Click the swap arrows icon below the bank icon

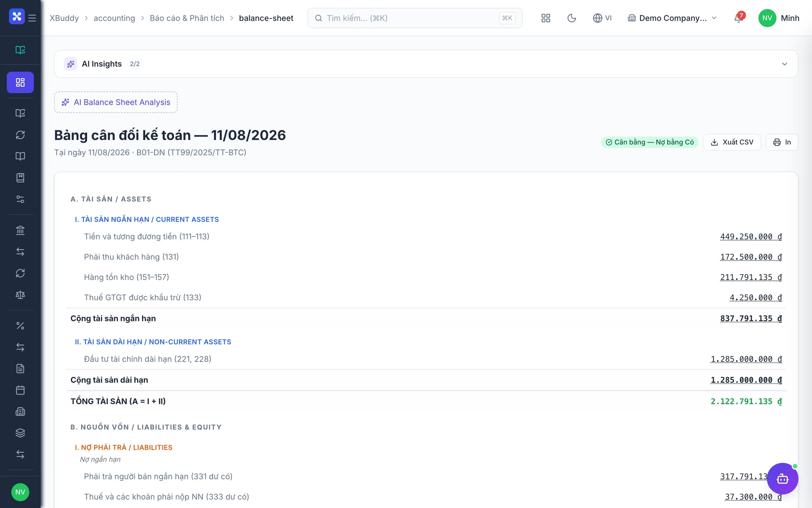coord(20,252)
